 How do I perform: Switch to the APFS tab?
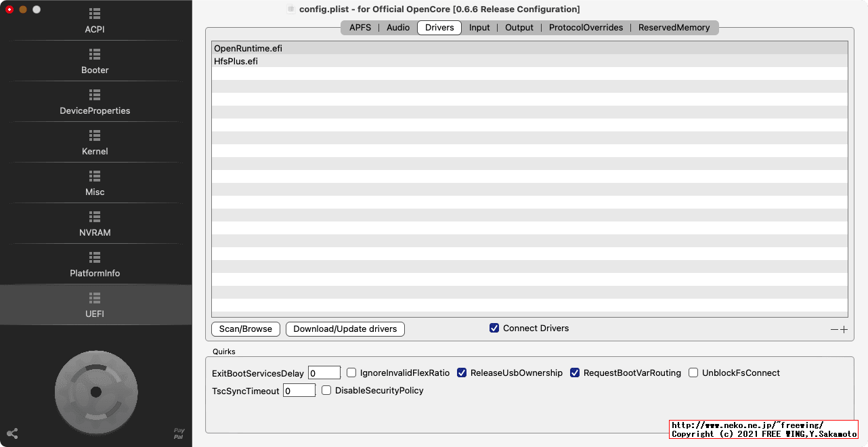(360, 27)
